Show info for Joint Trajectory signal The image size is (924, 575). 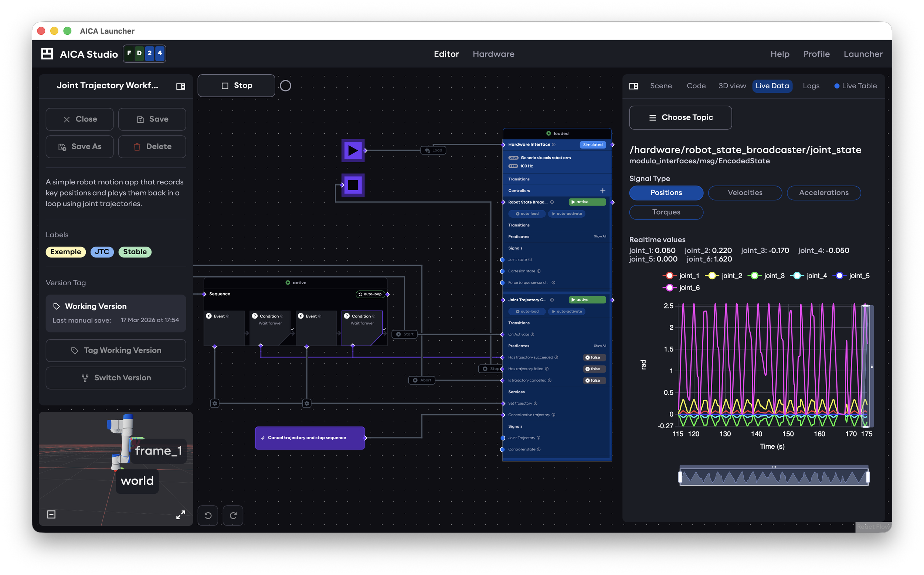pyautogui.click(x=539, y=438)
